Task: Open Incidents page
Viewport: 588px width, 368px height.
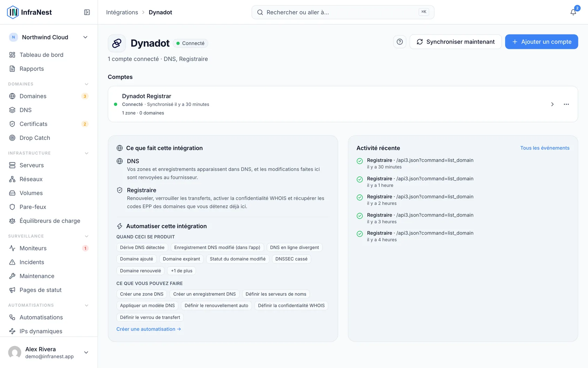Action: tap(49, 262)
